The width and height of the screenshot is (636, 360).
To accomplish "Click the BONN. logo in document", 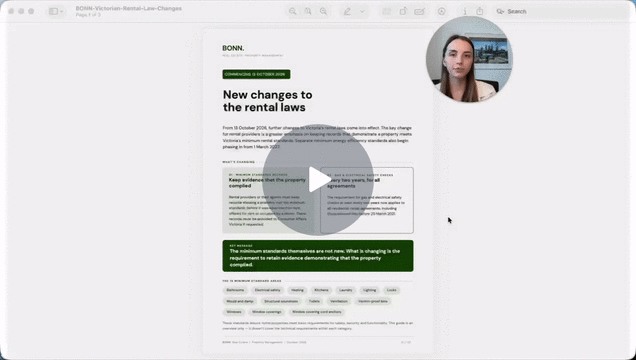I will [x=233, y=48].
